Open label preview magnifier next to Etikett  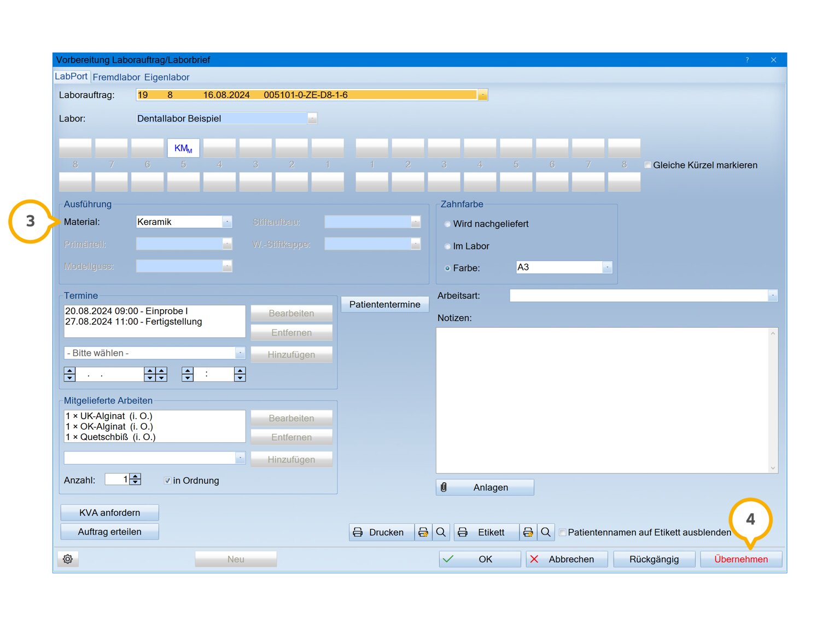[x=545, y=532]
